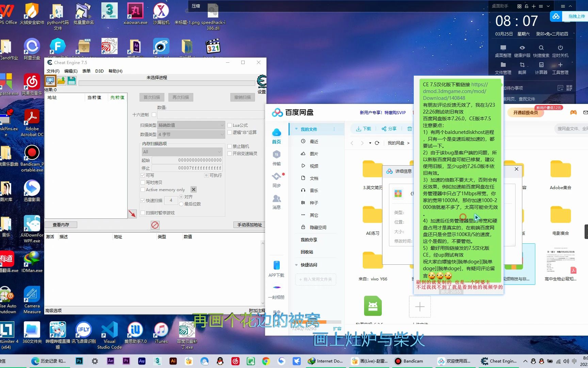Expand navigation history dropdown arrow in Baidu
This screenshot has width=588, height=368.
point(370,143)
